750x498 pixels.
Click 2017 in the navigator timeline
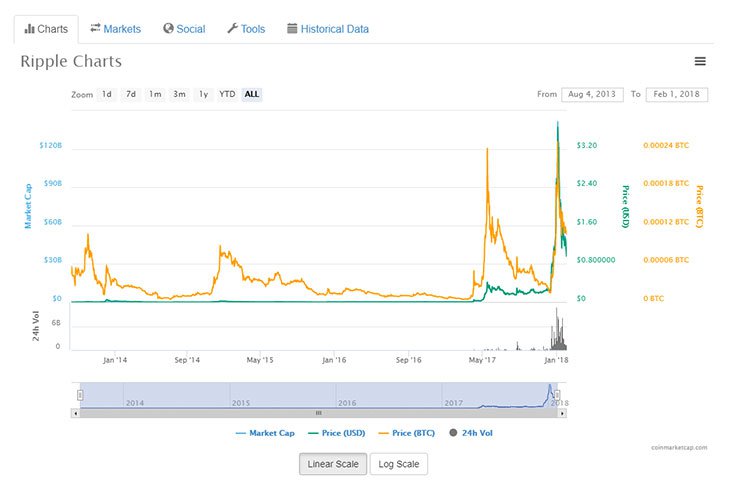(x=453, y=403)
